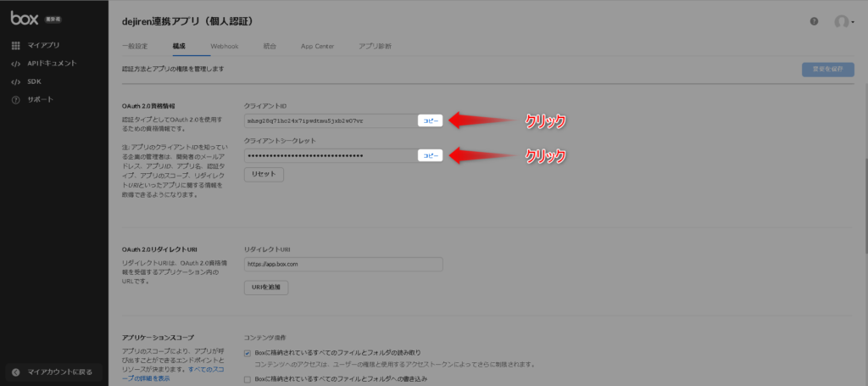Open App Center tab
The width and height of the screenshot is (868, 386).
pos(317,47)
